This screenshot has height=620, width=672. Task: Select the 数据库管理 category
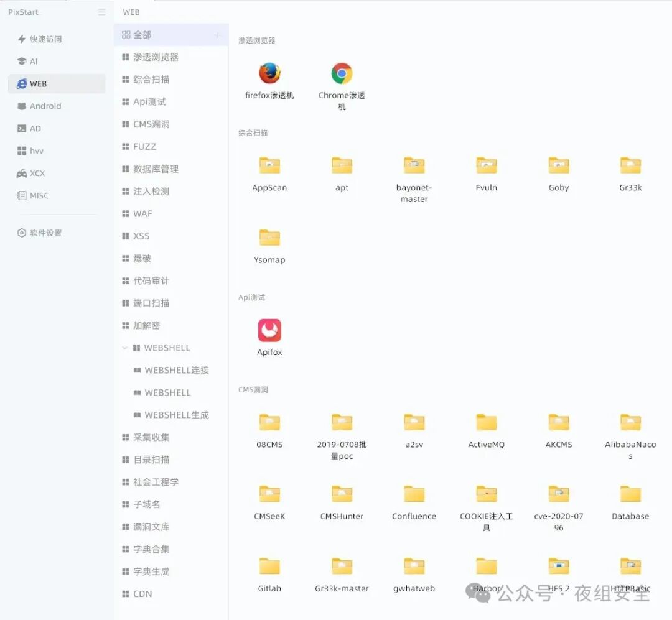point(172,169)
